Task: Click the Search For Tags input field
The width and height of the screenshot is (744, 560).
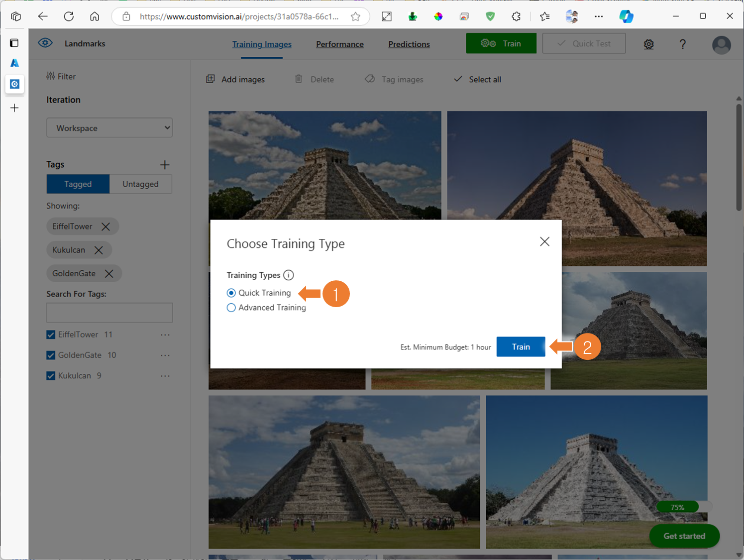Action: (x=109, y=313)
